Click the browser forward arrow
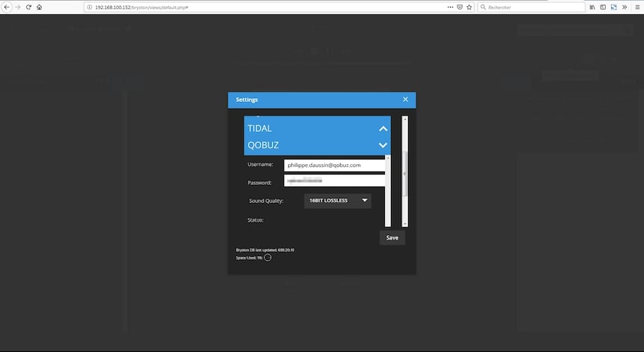 coord(18,7)
